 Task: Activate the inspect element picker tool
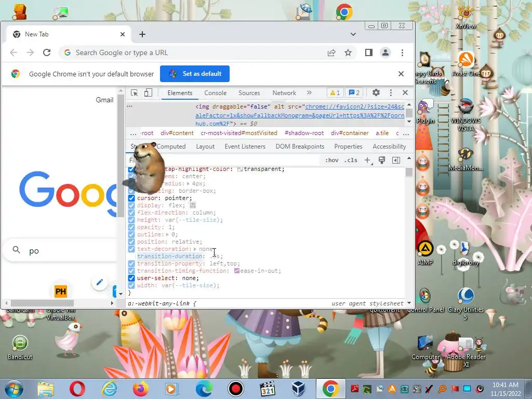[x=135, y=93]
